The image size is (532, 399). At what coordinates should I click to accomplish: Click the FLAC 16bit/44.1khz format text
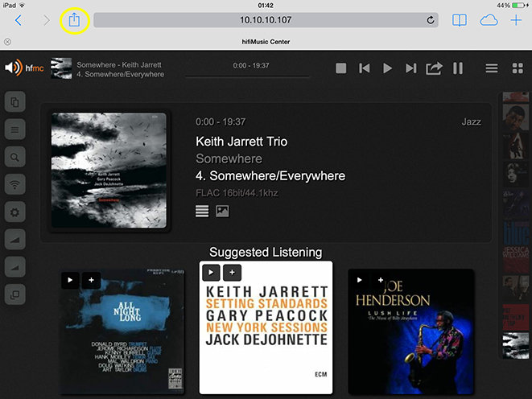coord(237,193)
